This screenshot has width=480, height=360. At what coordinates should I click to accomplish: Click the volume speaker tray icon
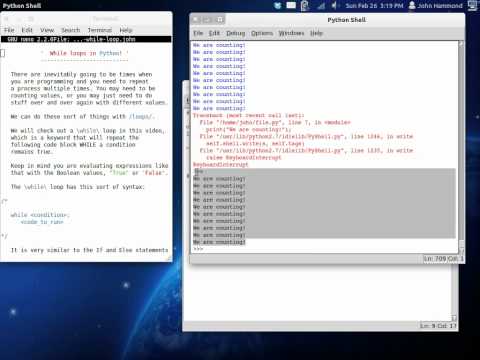point(335,6)
